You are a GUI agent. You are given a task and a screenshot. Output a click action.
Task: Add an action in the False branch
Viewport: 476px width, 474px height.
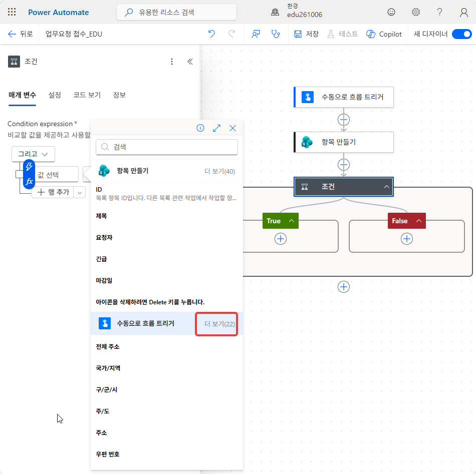407,239
